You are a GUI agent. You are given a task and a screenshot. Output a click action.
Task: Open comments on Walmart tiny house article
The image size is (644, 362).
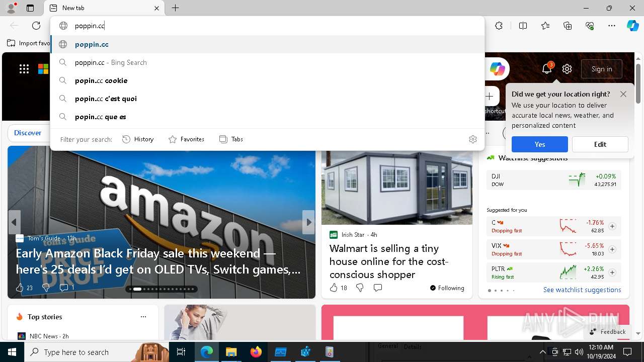click(x=378, y=288)
